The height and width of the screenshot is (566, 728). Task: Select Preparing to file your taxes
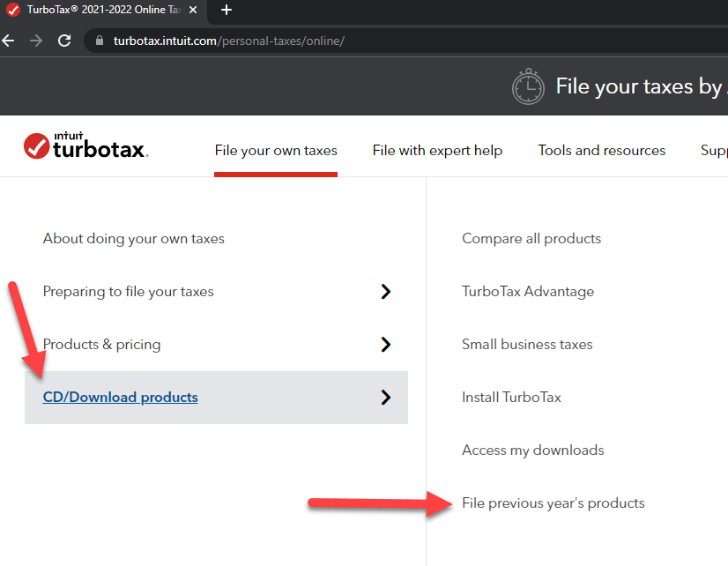[x=128, y=292]
